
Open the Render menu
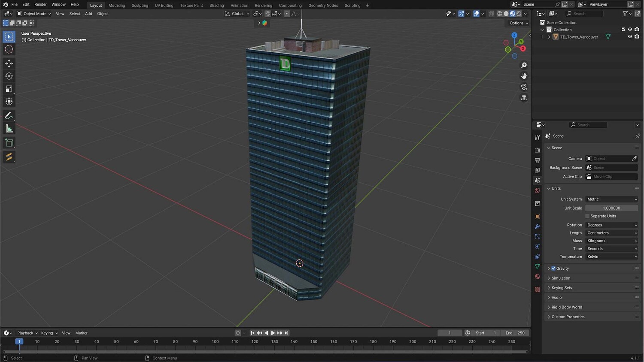(40, 4)
